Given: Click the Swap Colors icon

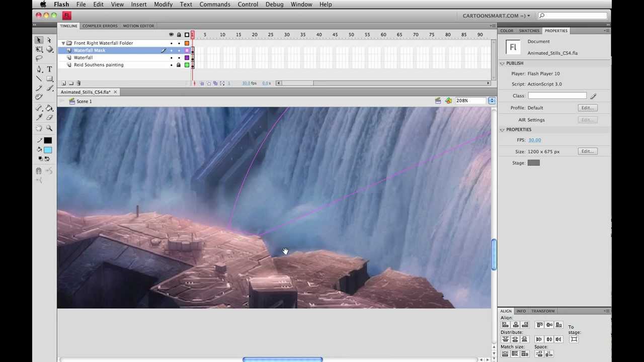Looking at the screenshot, I should tap(47, 158).
